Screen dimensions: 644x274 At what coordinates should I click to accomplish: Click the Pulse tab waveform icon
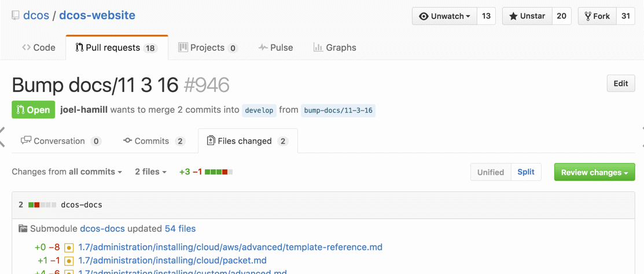point(263,47)
